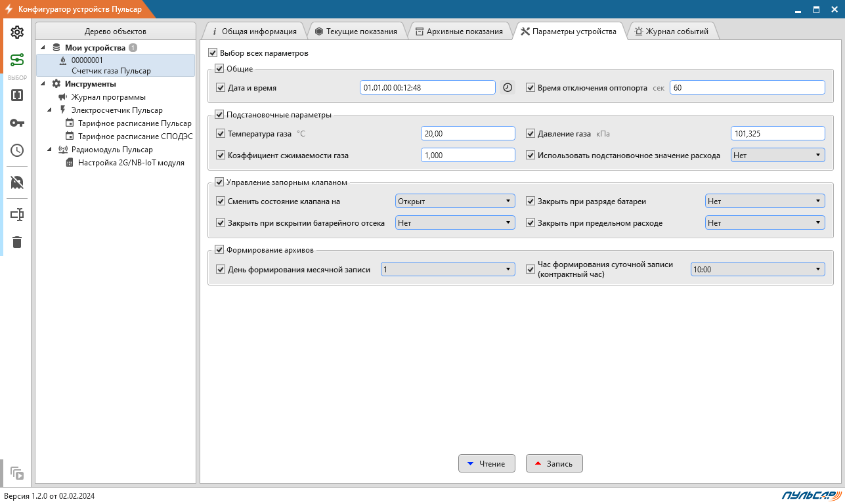Viewport: 845px width, 504px height.
Task: Switch to Текущие показания tab
Action: tap(356, 31)
